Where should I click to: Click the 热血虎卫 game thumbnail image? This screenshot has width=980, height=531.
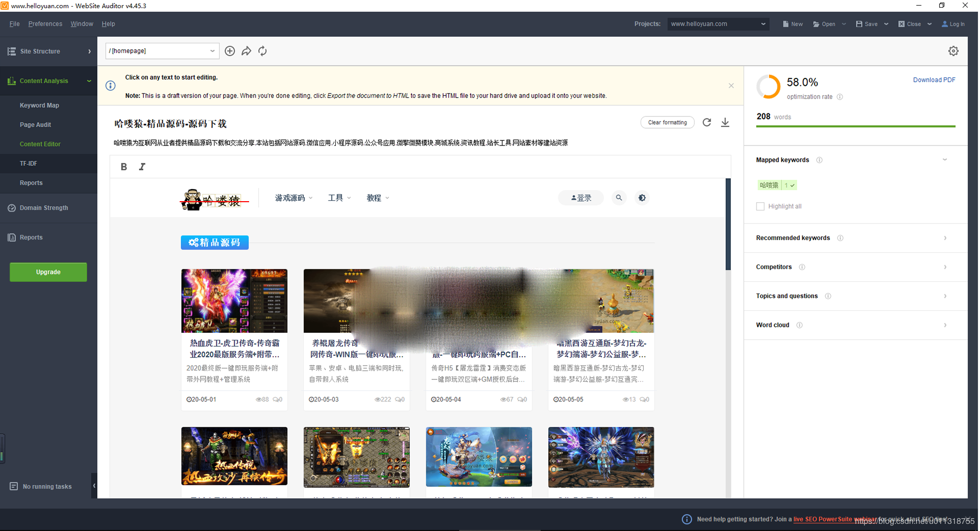(234, 301)
